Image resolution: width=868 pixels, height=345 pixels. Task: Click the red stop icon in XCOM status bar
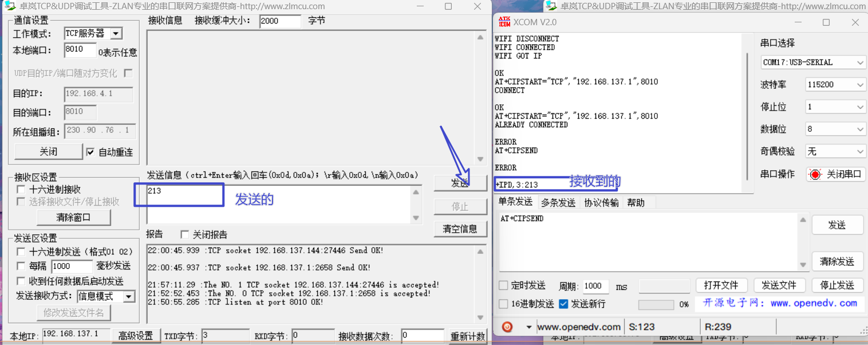pyautogui.click(x=507, y=326)
